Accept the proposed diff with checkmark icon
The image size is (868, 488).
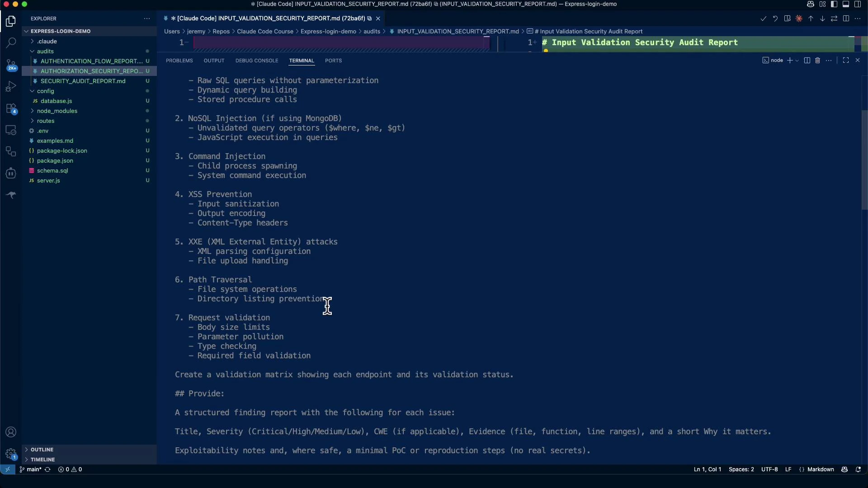(x=764, y=19)
